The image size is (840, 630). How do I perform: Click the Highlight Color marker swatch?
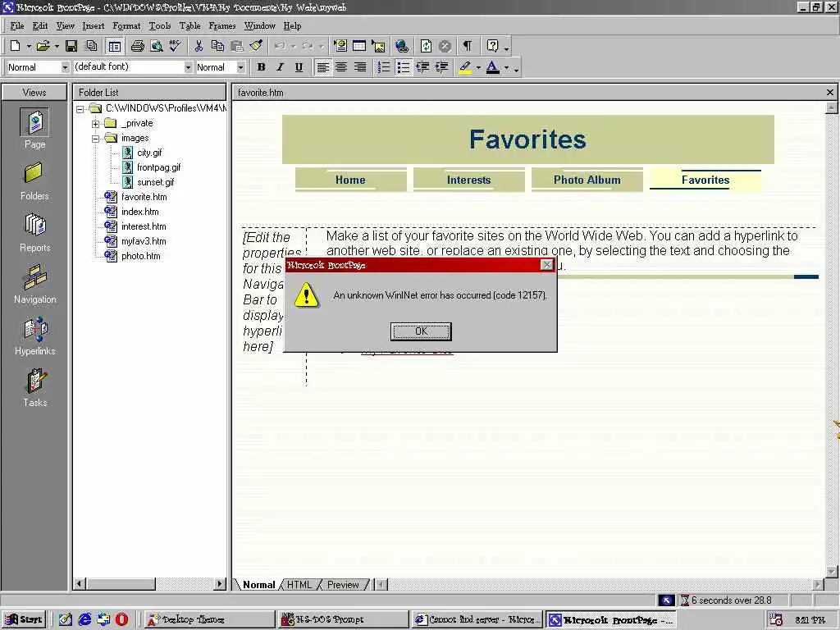pyautogui.click(x=465, y=67)
